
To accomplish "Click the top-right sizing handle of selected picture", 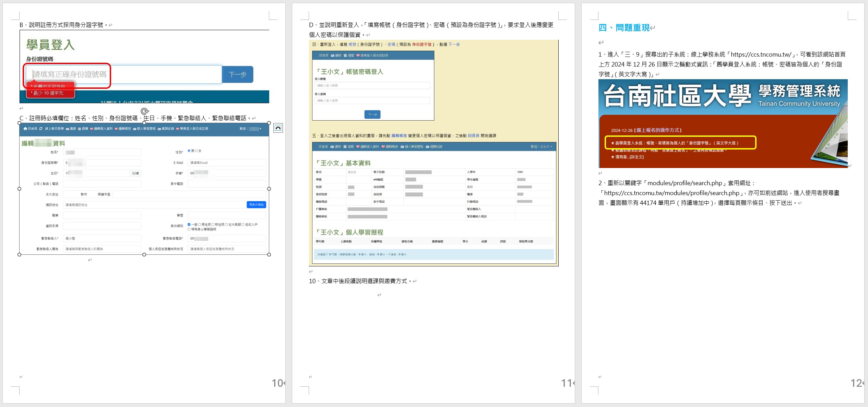I will pos(269,123).
